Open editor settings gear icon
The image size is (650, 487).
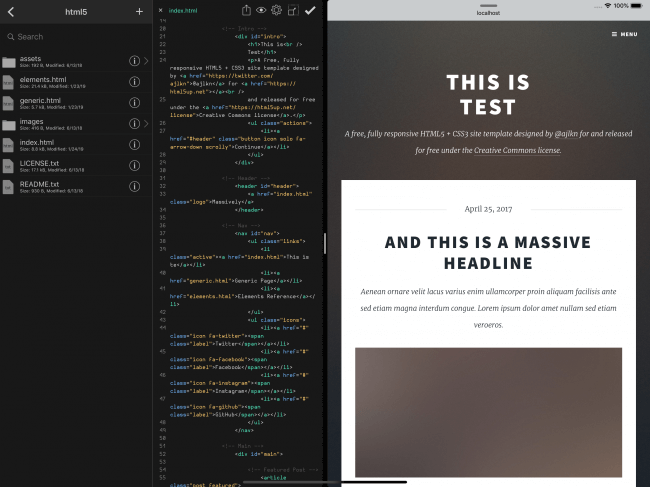(x=276, y=10)
